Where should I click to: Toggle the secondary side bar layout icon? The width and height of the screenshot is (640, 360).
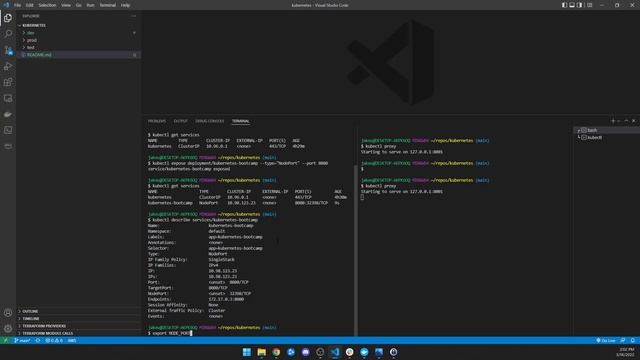click(x=579, y=5)
